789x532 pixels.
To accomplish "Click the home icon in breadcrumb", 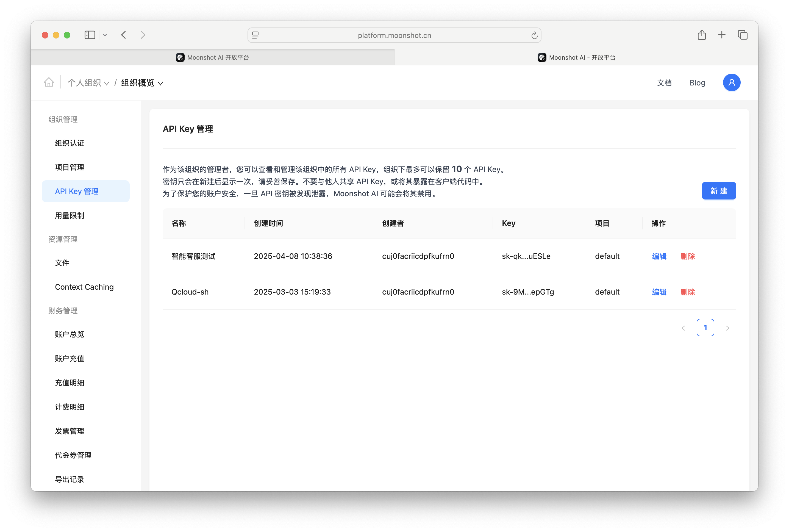I will click(x=49, y=82).
